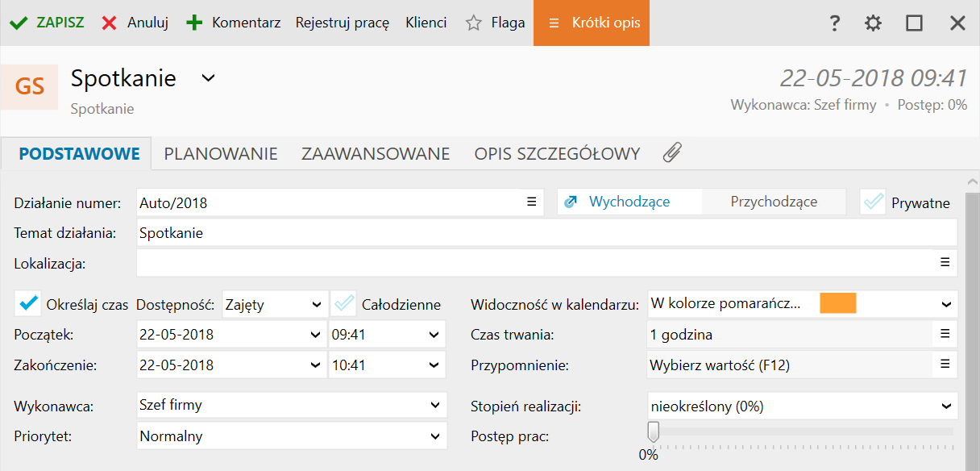Viewport: 980px width, 471px height.
Task: Click the paperclip attachments icon
Action: [x=672, y=152]
